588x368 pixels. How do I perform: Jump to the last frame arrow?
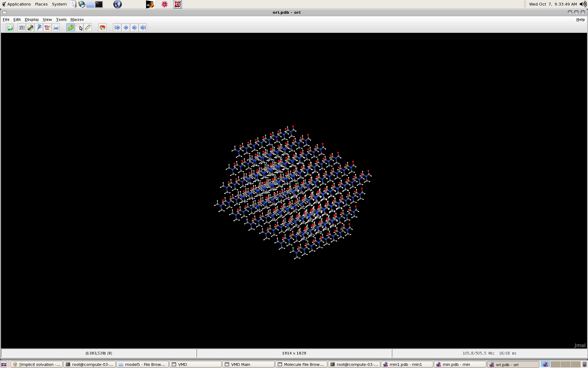(x=143, y=28)
